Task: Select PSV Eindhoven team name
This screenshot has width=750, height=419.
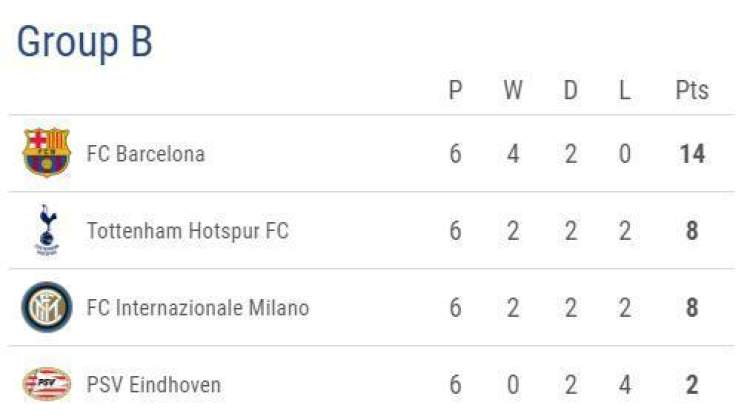Action: 154,385
